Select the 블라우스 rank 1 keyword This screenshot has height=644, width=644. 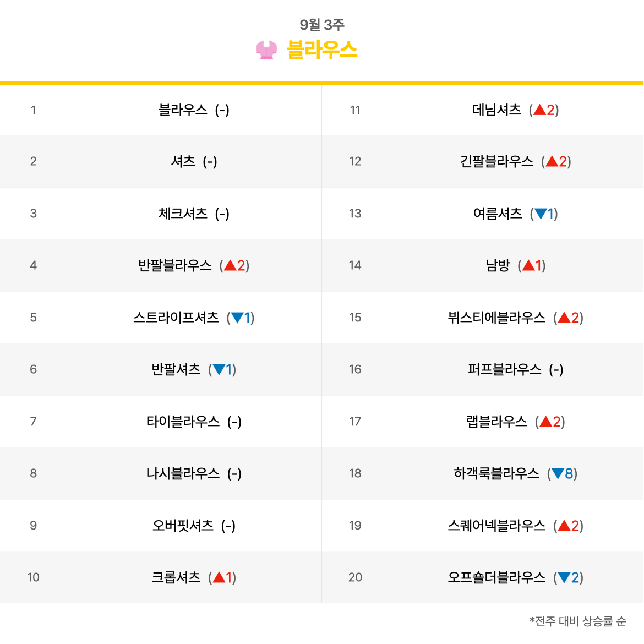pyautogui.click(x=183, y=110)
